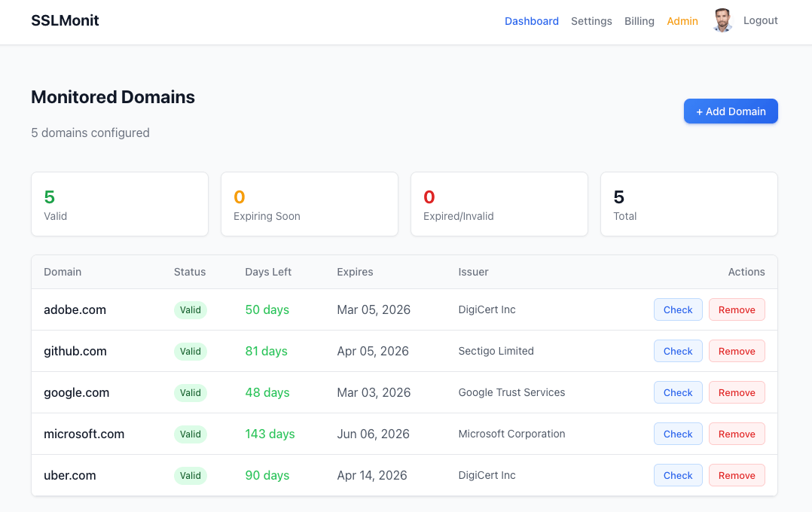The height and width of the screenshot is (512, 812).
Task: Click Logout in the navigation bar
Action: (x=760, y=20)
